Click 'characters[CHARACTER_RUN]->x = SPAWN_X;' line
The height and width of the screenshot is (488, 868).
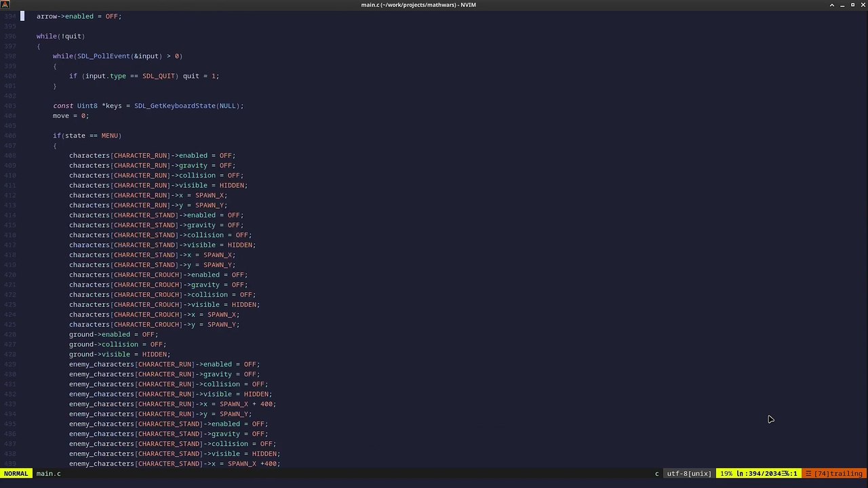point(148,195)
